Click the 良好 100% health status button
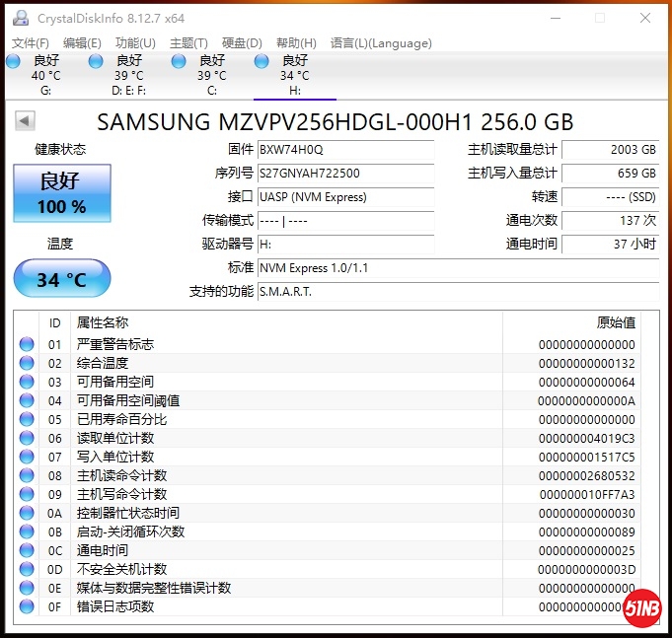Image resolution: width=672 pixels, height=638 pixels. point(62,193)
